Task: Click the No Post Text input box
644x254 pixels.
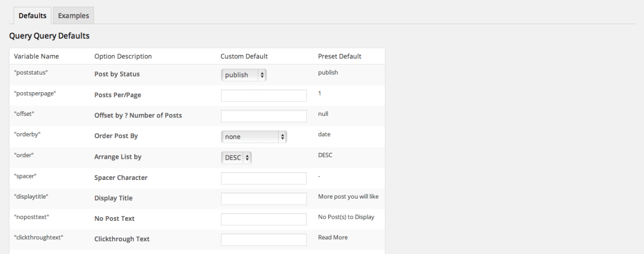Action: 264,219
